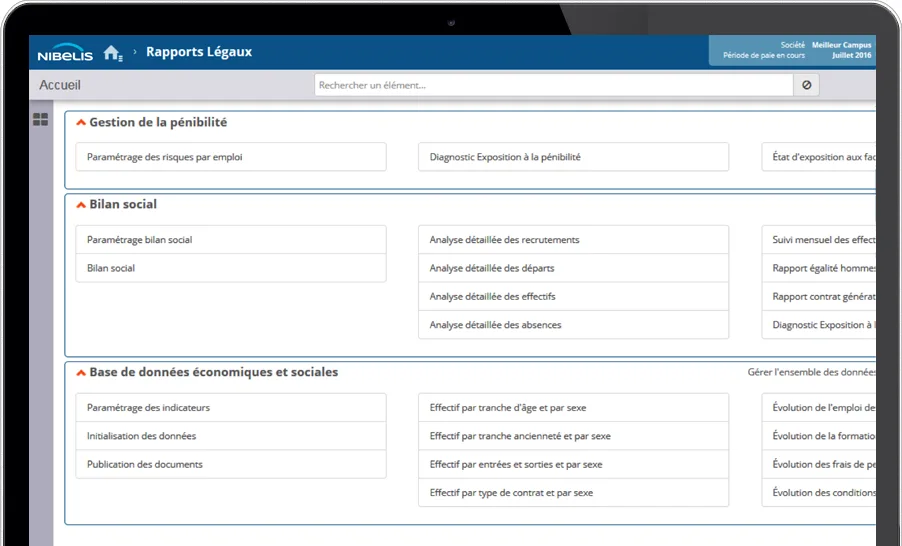Select Rapports Légaux breadcrumb

(199, 52)
